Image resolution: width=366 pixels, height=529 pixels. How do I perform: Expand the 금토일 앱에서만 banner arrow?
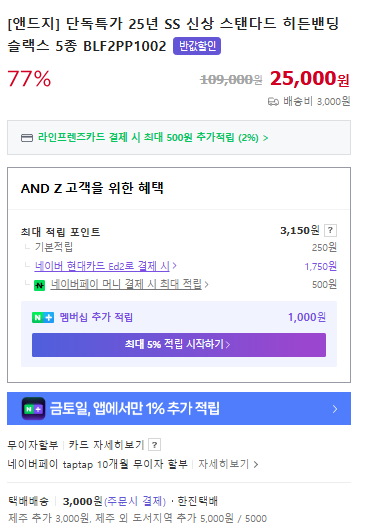click(x=335, y=409)
